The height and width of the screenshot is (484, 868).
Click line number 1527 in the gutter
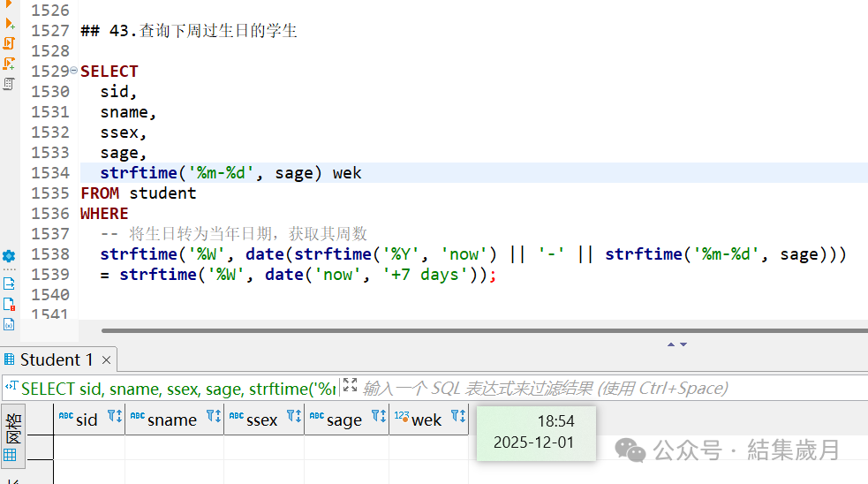point(49,30)
